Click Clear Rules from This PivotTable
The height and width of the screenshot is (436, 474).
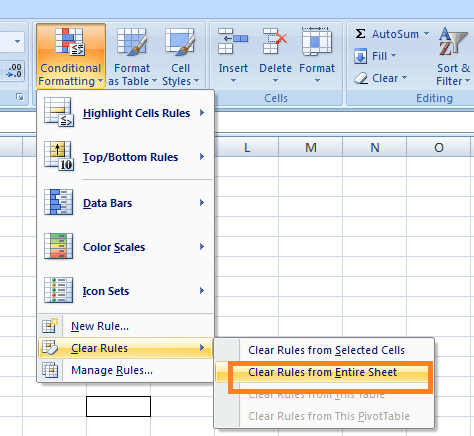(324, 416)
